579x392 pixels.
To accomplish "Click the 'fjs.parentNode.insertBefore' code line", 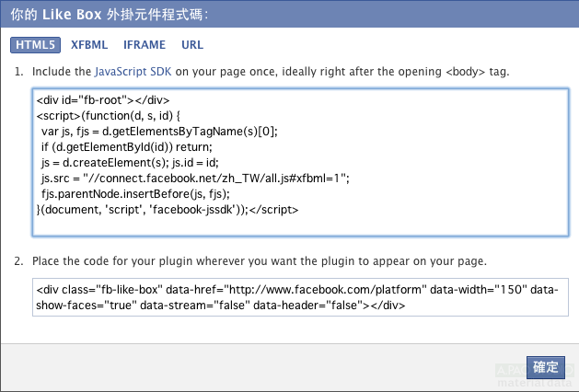I will click(x=134, y=193).
